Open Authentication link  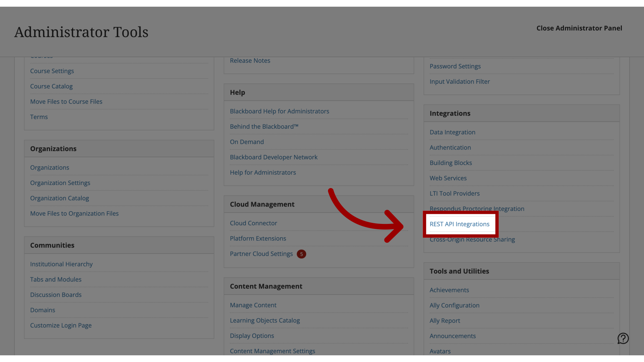450,147
